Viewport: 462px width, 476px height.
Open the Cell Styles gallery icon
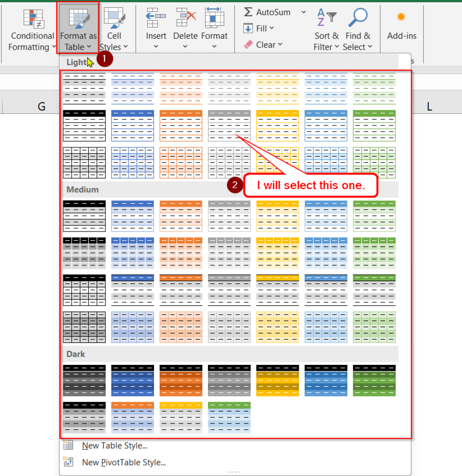pyautogui.click(x=113, y=19)
